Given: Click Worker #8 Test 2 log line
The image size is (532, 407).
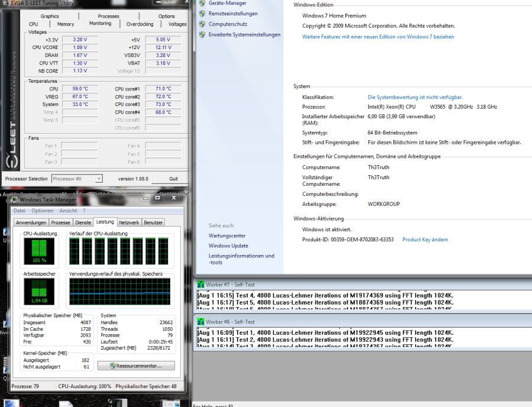Looking at the screenshot, I should pyautogui.click(x=325, y=340).
